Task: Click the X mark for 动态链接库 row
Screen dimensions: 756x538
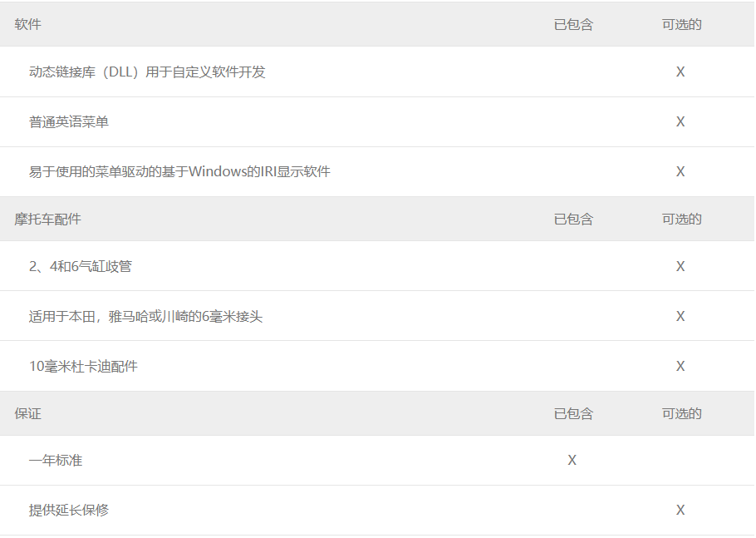Action: 680,72
